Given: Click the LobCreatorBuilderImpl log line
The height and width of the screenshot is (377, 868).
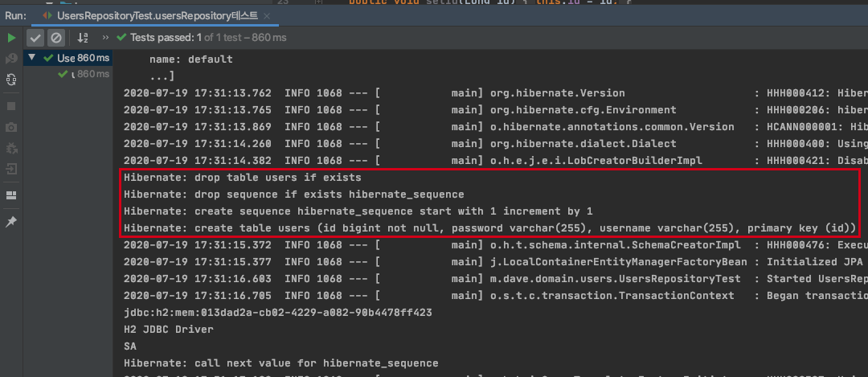Looking at the screenshot, I should pyautogui.click(x=495, y=161).
